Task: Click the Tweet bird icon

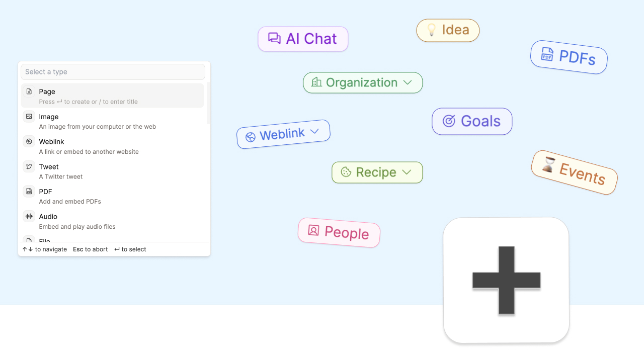Action: (29, 166)
